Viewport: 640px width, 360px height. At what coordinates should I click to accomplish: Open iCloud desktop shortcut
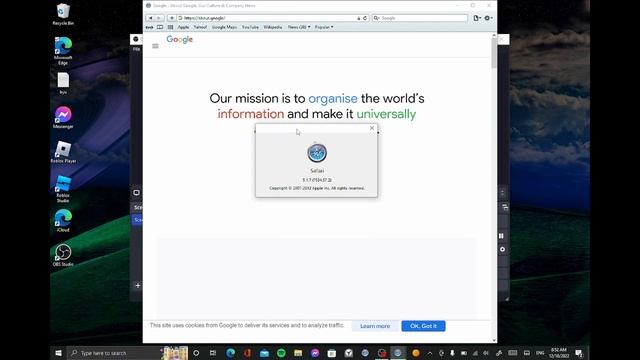tap(63, 220)
